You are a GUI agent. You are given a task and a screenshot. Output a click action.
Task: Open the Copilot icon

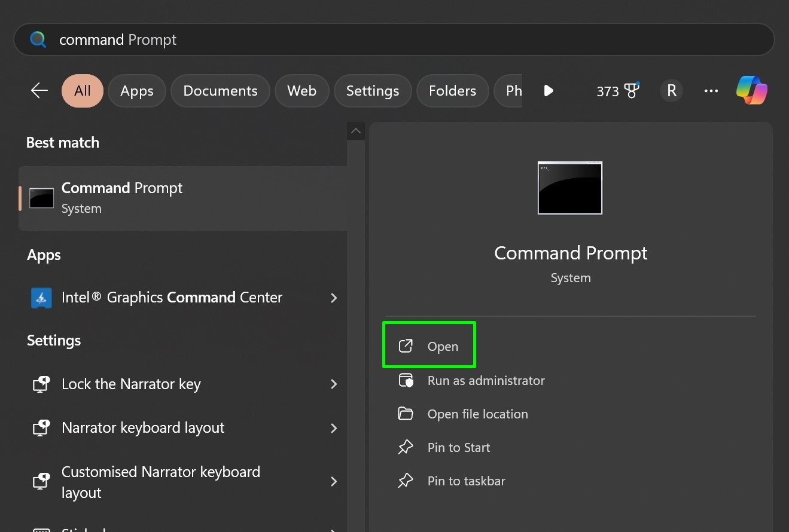tap(752, 90)
